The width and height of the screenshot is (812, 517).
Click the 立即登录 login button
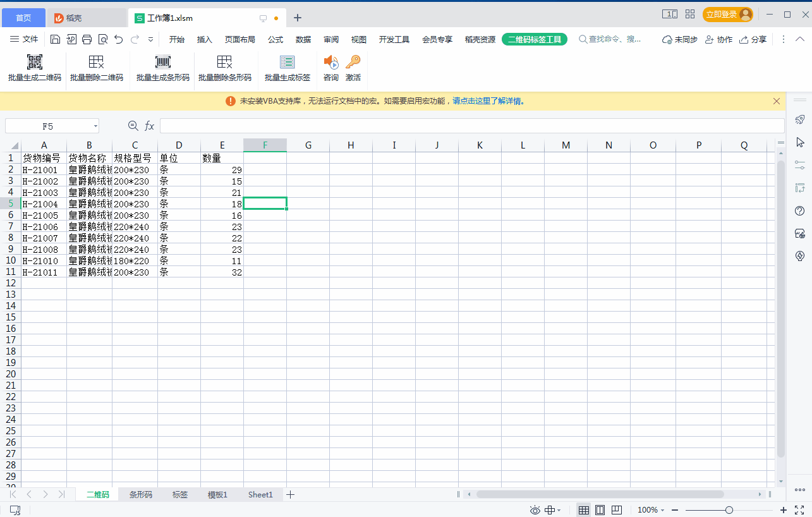click(x=728, y=14)
